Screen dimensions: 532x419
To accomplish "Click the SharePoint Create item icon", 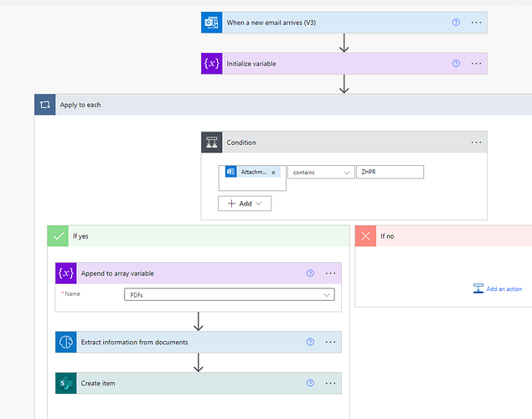I will 66,383.
